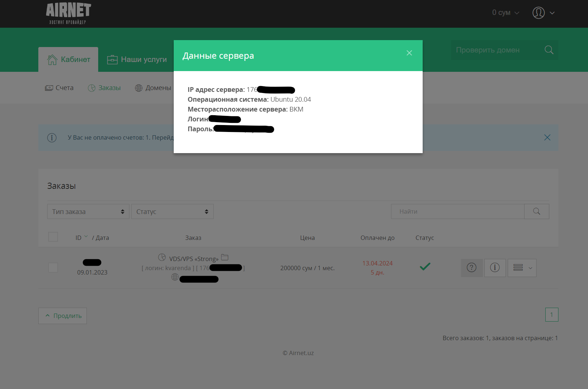
Task: Click the domain search magnifier icon
Action: point(549,50)
